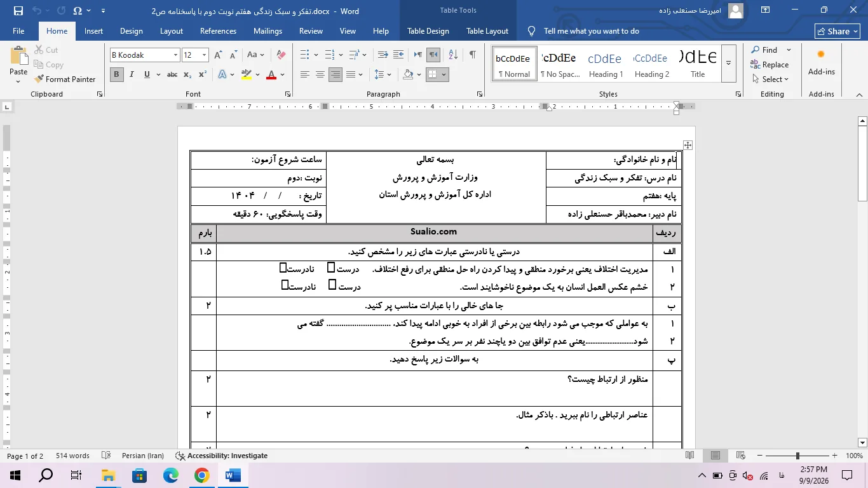Apply superscript formatting
This screenshot has height=488, width=868.
(x=203, y=74)
